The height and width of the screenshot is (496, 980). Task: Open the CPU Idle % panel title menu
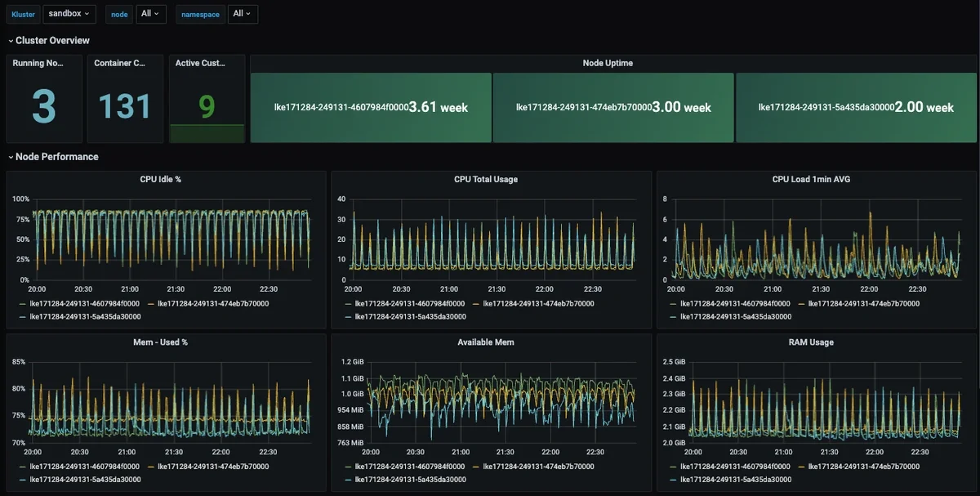[161, 179]
